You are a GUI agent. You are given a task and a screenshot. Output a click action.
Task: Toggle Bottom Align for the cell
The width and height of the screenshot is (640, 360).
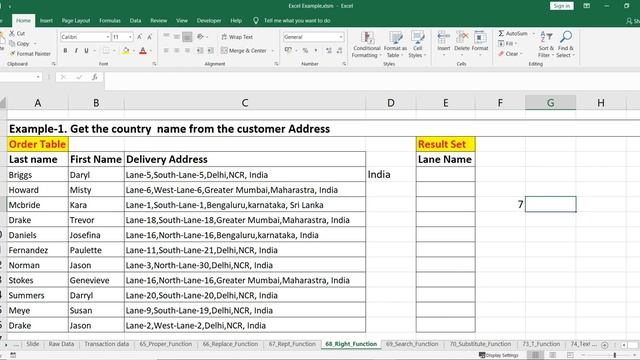187,37
